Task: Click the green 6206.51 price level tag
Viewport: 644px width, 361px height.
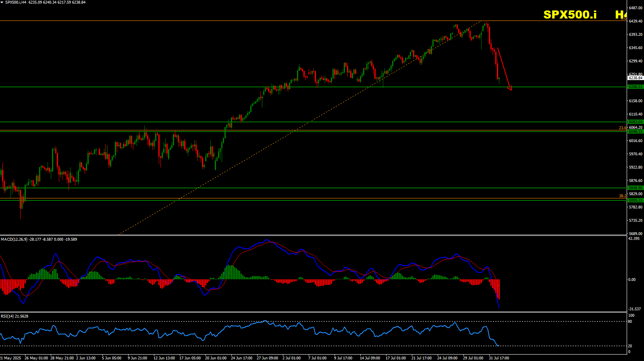Action: point(635,87)
